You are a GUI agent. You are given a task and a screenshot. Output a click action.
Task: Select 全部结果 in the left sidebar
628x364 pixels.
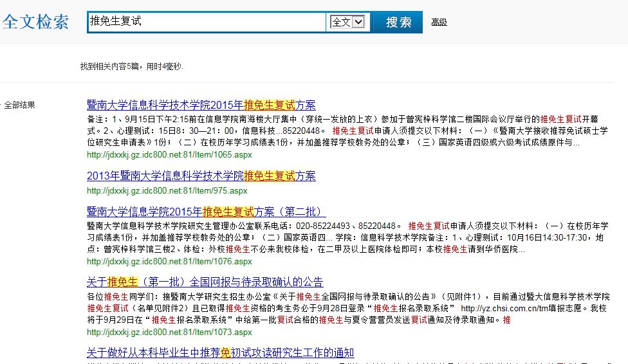point(19,105)
